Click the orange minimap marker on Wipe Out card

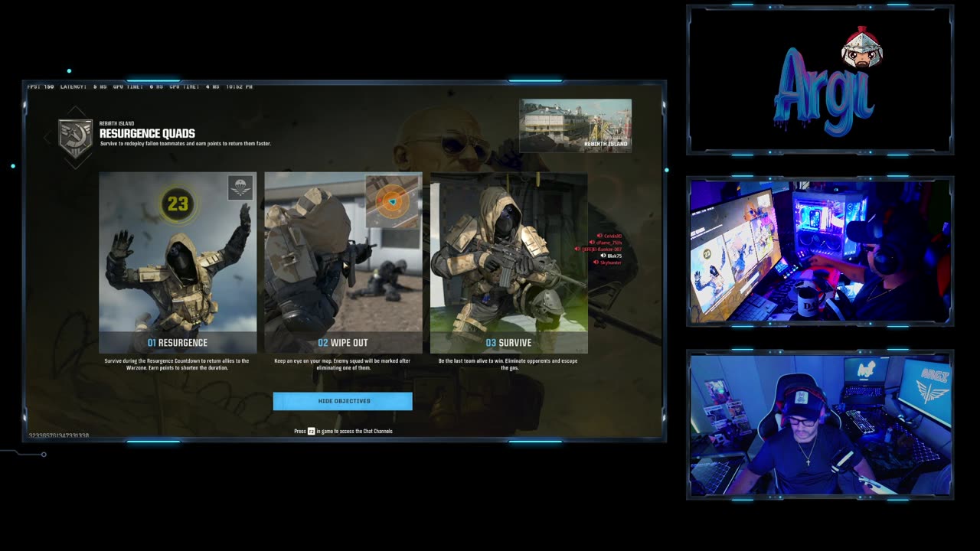(x=393, y=202)
